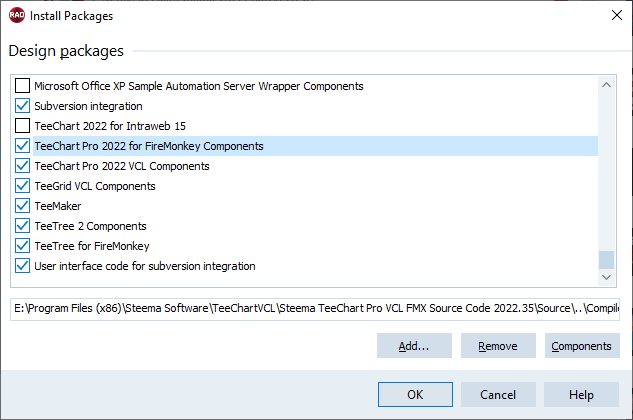Viewport: 633px width, 420px height.
Task: Enable Microsoft Office XP Sample Automation Server checkbox
Action: (23, 86)
